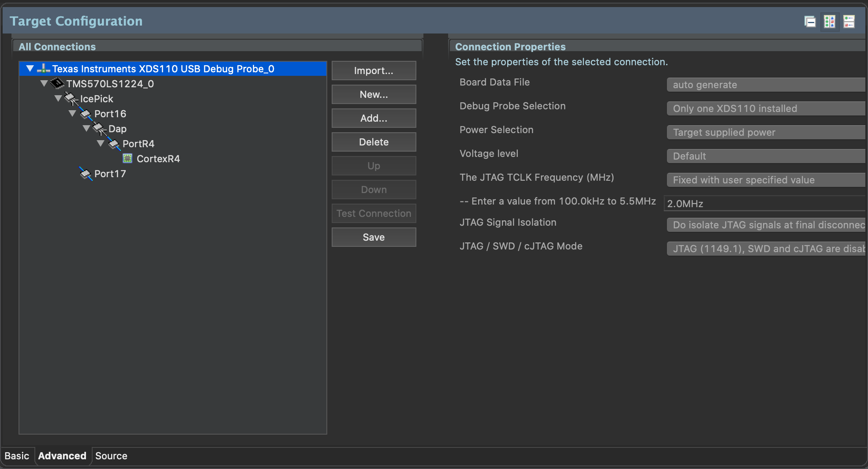Switch to the vertical (stacked) layout icon
The width and height of the screenshot is (868, 469).
pyautogui.click(x=849, y=22)
